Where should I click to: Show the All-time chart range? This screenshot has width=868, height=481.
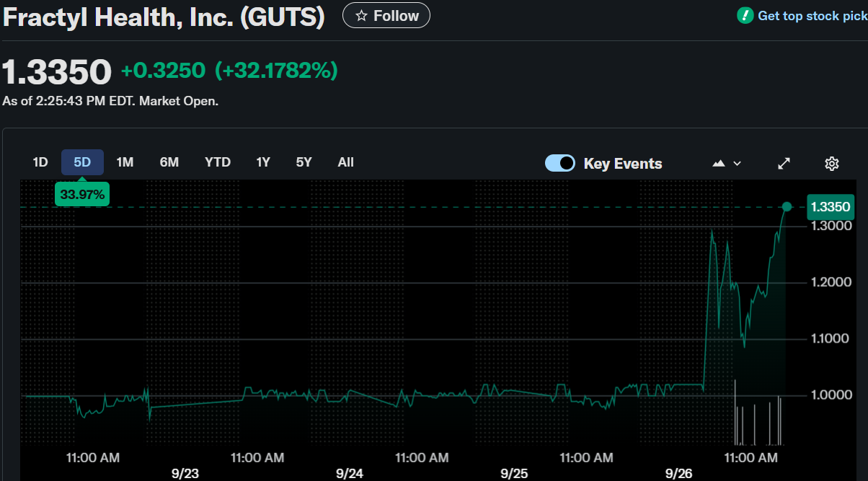coord(346,162)
